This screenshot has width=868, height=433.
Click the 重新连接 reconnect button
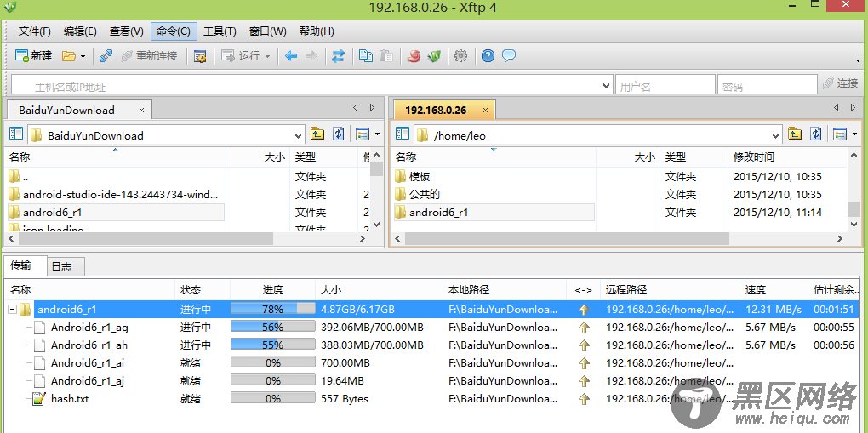coord(150,56)
